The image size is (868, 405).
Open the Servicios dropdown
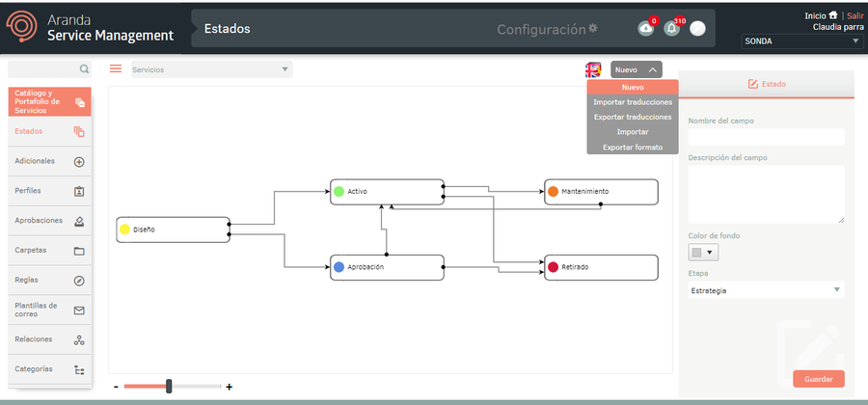pos(211,69)
